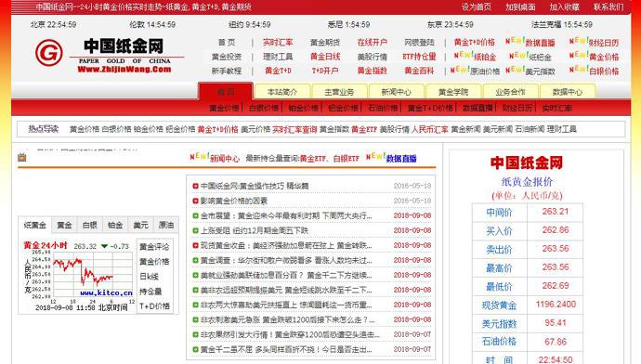Open news 中国纸金网:黄金操作技巧 精华篇
This screenshot has width=641, height=364.
coord(255,186)
